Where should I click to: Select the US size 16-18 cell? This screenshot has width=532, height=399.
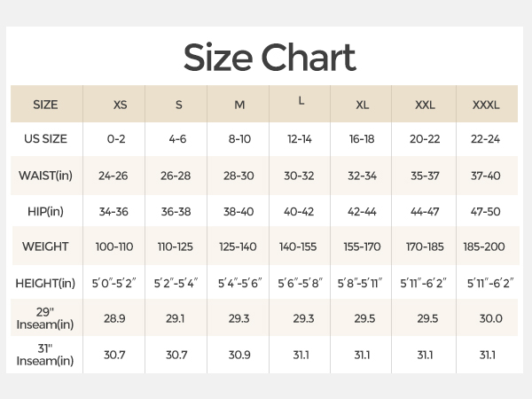[362, 139]
